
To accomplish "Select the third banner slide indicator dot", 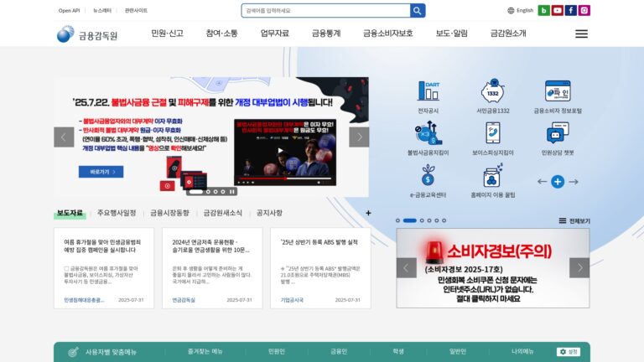I will click(216, 192).
